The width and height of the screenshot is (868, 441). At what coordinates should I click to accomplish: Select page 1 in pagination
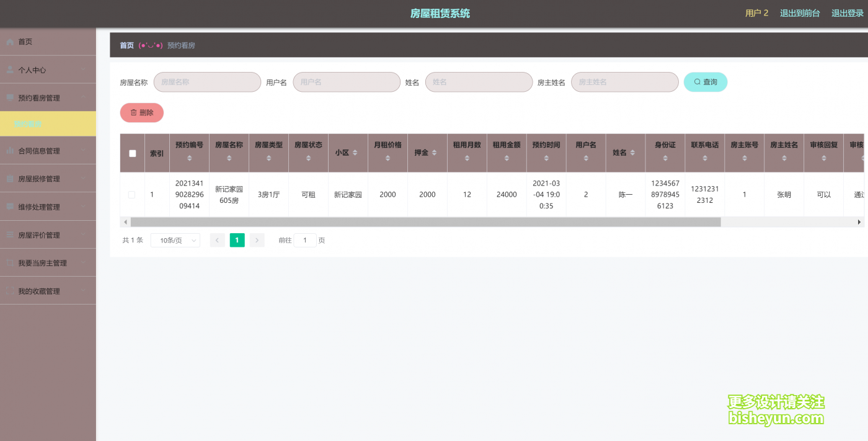tap(237, 240)
